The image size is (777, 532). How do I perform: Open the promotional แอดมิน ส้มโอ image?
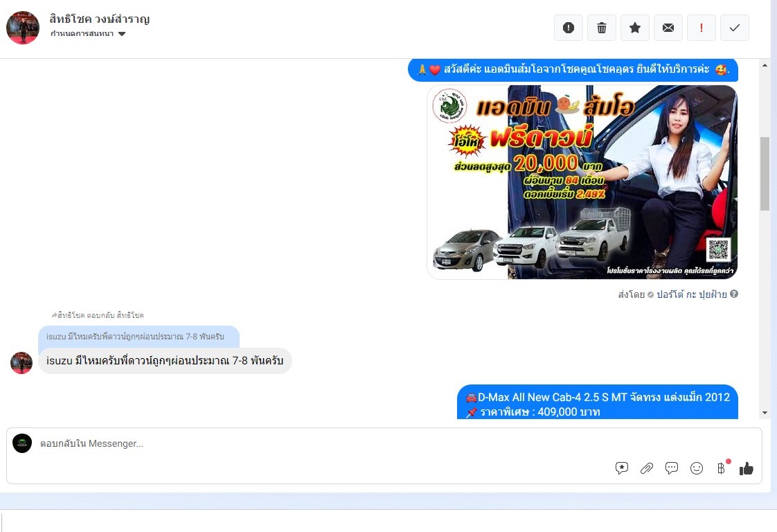pyautogui.click(x=582, y=182)
